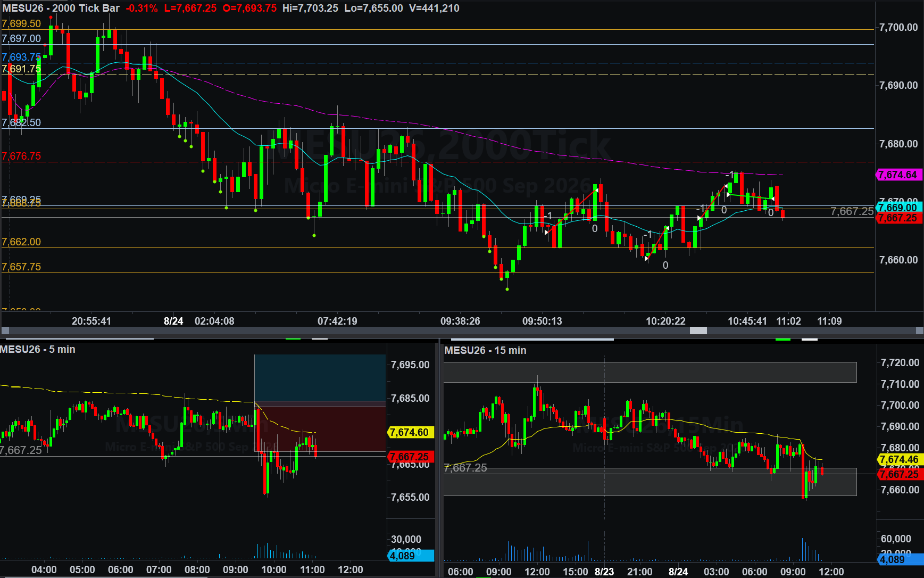Image resolution: width=924 pixels, height=578 pixels.
Task: Click the 7,695.00 axis label on 5 min chart
Action: [410, 365]
